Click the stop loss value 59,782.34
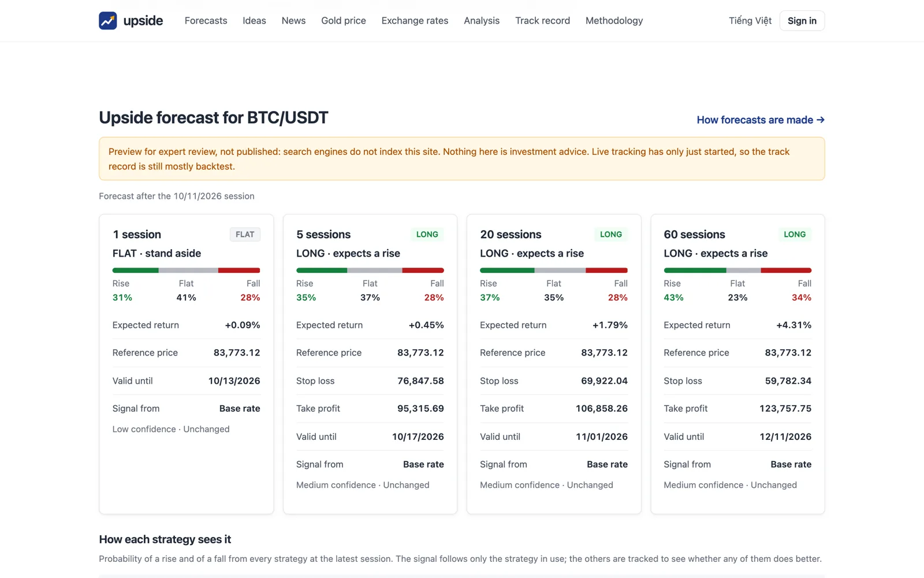The image size is (924, 578). [788, 381]
